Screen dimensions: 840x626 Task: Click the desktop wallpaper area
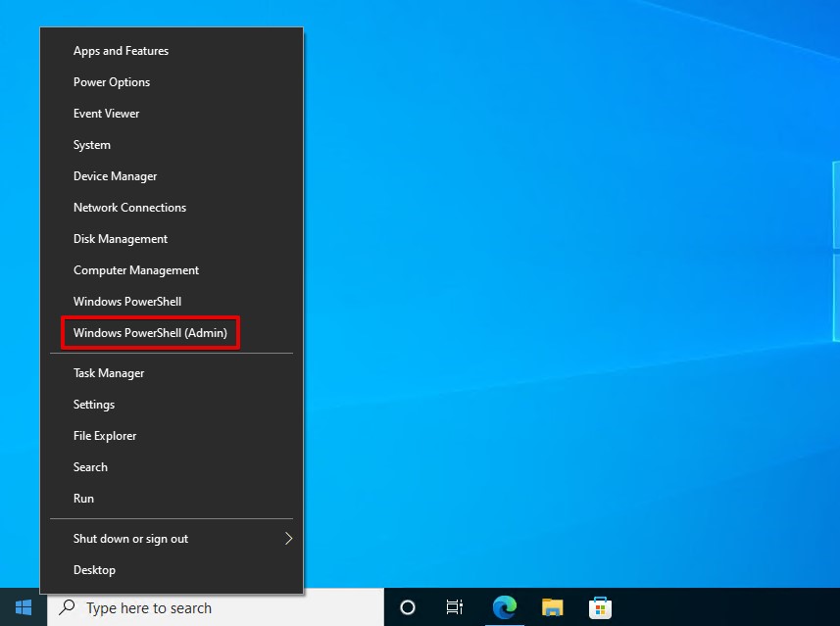pyautogui.click(x=588, y=294)
